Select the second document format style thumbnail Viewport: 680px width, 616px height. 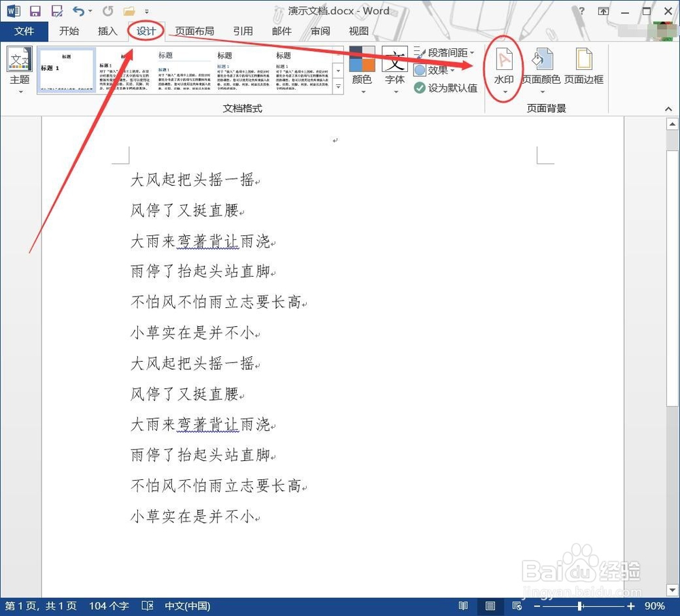tap(125, 70)
